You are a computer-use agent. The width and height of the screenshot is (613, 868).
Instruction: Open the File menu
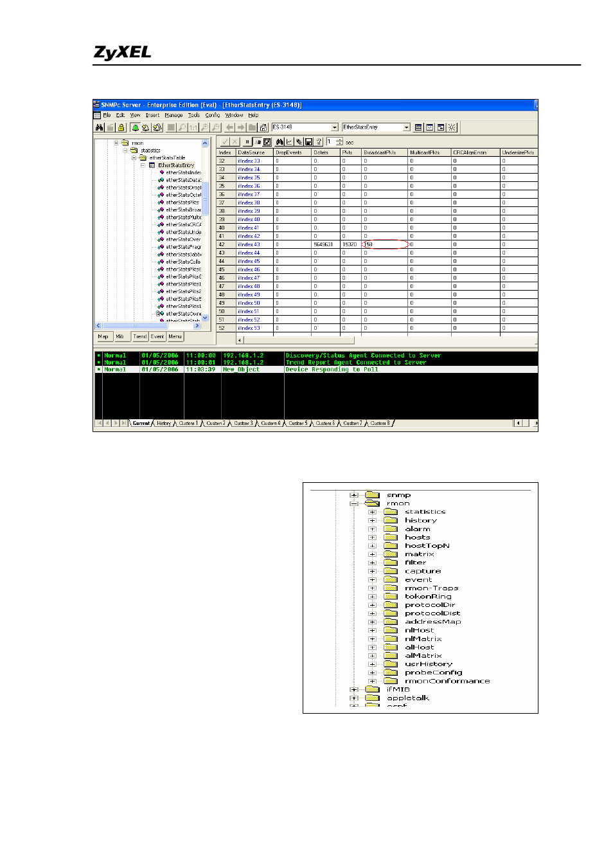pos(107,115)
